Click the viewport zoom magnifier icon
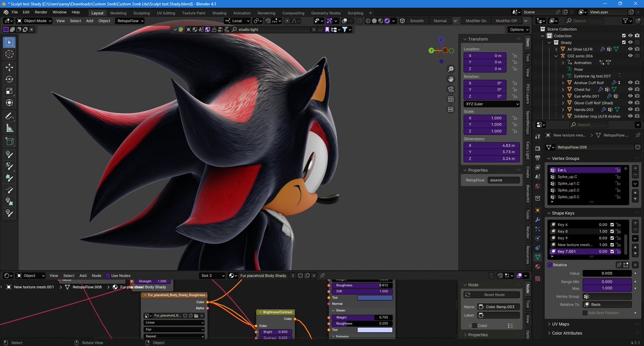This screenshot has width=644, height=346. click(451, 69)
